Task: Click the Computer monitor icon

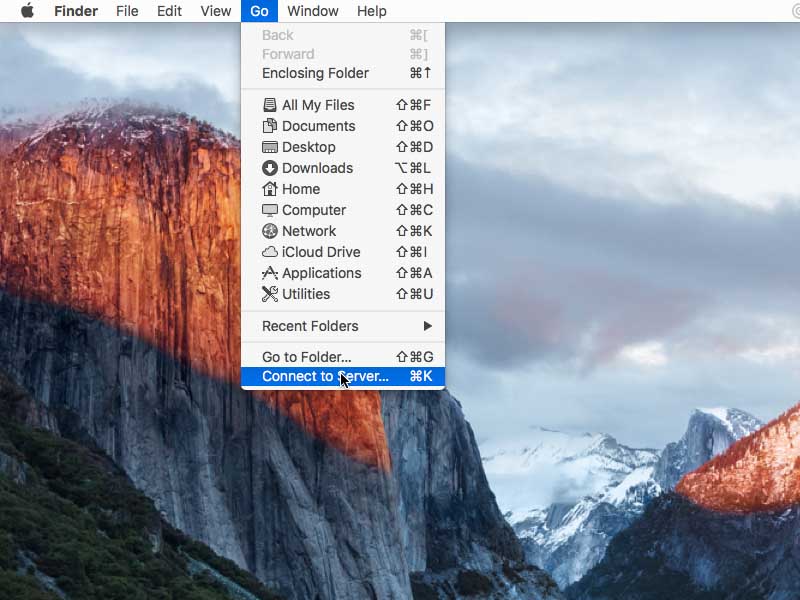Action: [x=269, y=210]
